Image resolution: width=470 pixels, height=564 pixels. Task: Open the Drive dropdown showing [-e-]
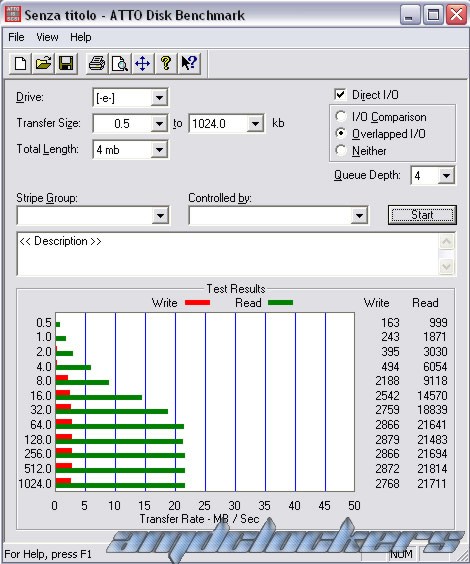pyautogui.click(x=159, y=97)
